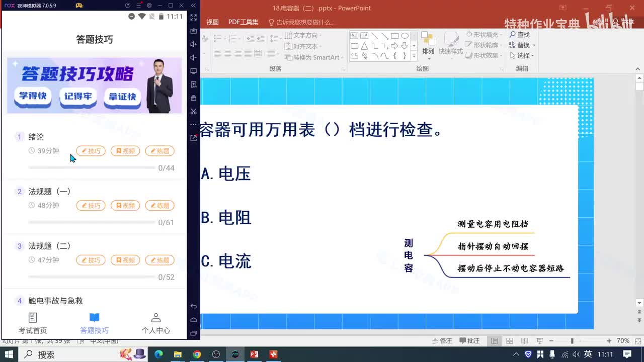The width and height of the screenshot is (644, 362).
Task: Click the zoom in plus button
Action: 609,341
